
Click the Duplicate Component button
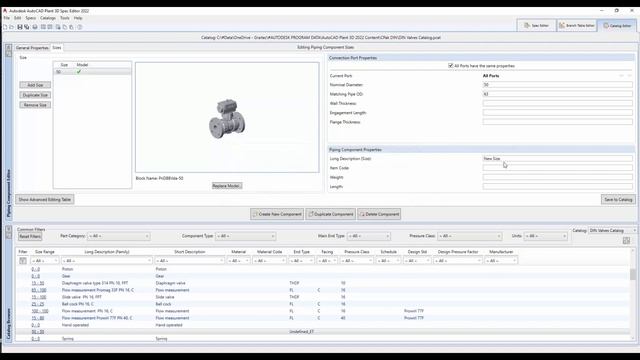(331, 214)
